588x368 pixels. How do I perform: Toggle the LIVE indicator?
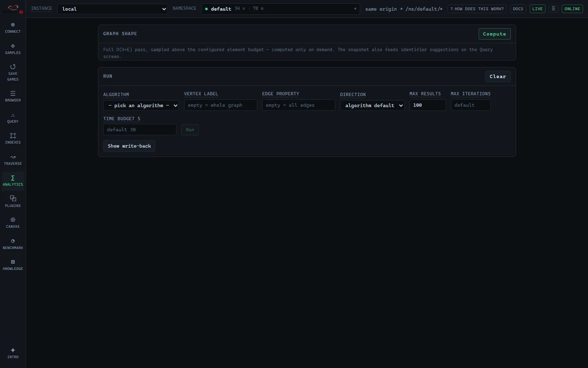pos(537,9)
